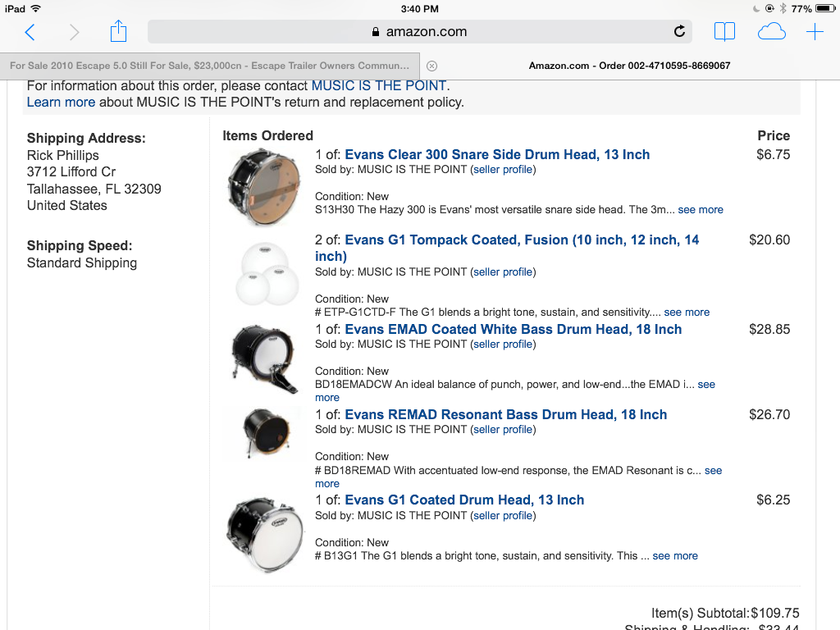Open the bookmarks book icon
This screenshot has width=840, height=630.
pyautogui.click(x=724, y=32)
